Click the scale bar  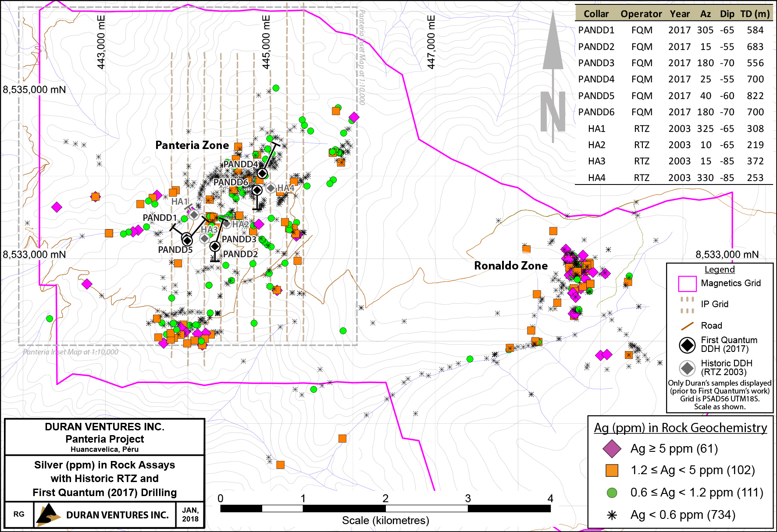tap(385, 508)
